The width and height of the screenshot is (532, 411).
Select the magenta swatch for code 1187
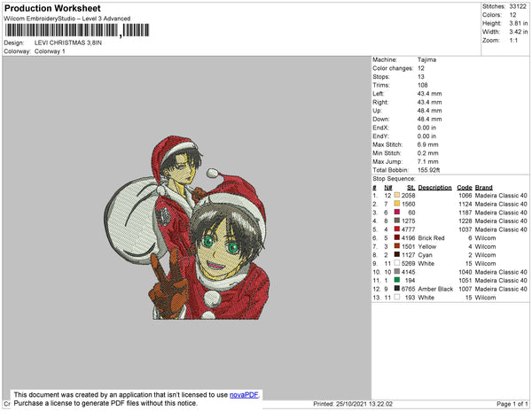click(397, 213)
